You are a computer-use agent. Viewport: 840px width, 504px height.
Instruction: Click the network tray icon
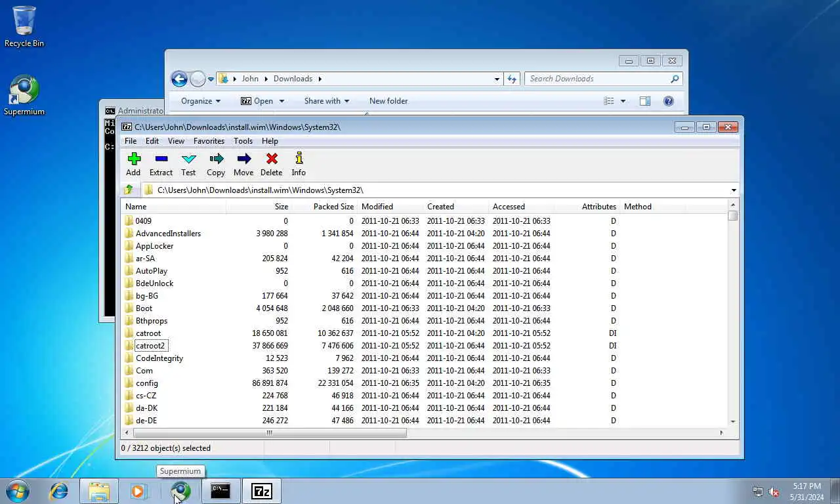pos(758,492)
